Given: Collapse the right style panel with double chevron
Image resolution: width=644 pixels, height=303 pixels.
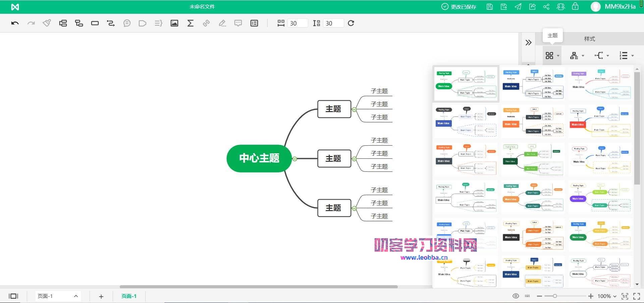Looking at the screenshot, I should click(x=529, y=43).
